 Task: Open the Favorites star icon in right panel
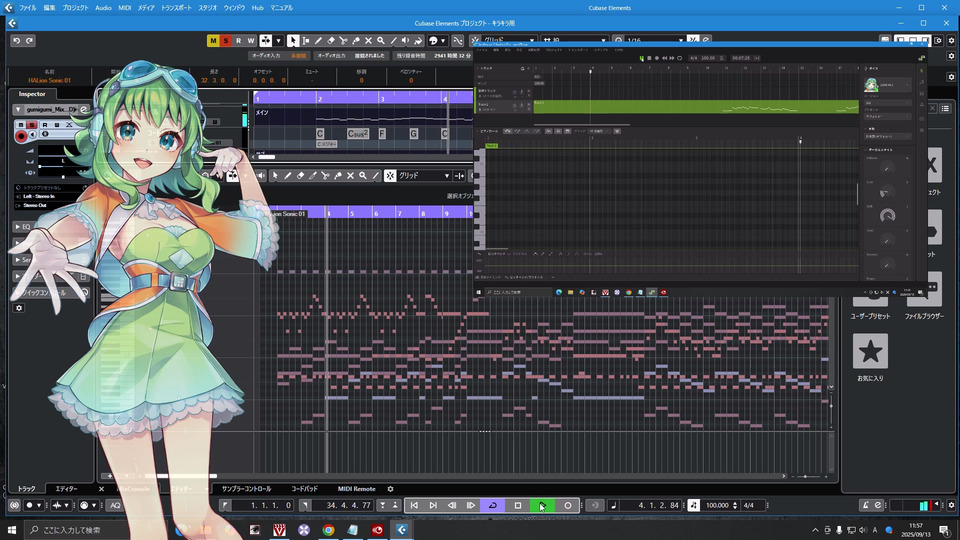871,351
